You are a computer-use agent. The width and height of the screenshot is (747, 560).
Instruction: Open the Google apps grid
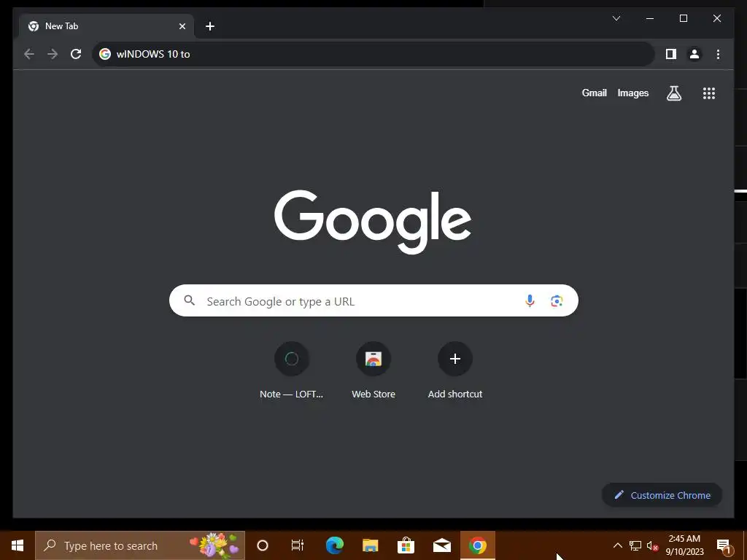[709, 93]
